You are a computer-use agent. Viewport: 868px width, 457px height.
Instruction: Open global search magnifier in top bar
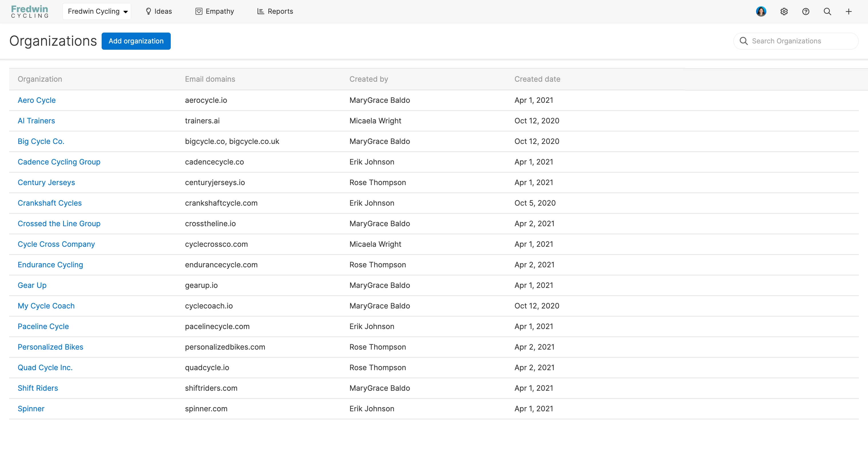[827, 11]
